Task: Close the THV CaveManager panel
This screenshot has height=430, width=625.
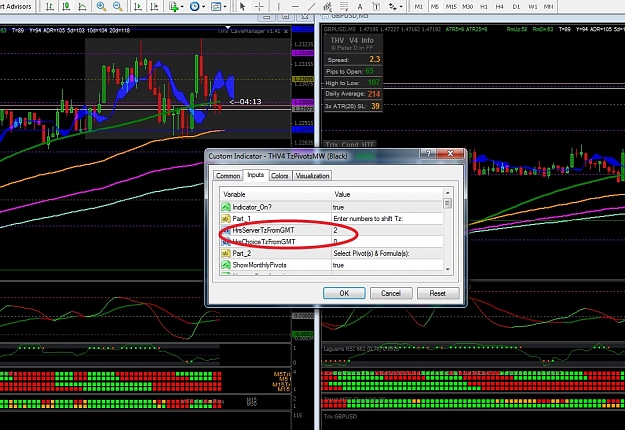Action: [286, 31]
